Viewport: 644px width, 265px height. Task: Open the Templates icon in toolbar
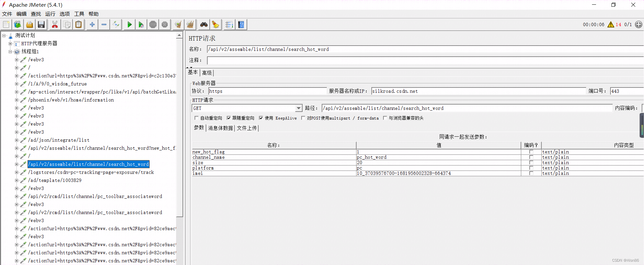click(18, 24)
